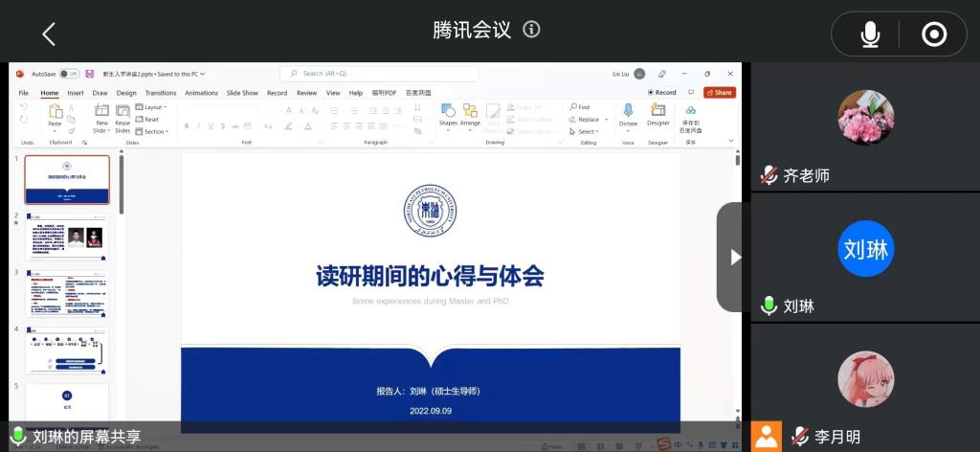Collapse the participant panel with the triangle arrow
This screenshot has width=980, height=452.
(735, 257)
